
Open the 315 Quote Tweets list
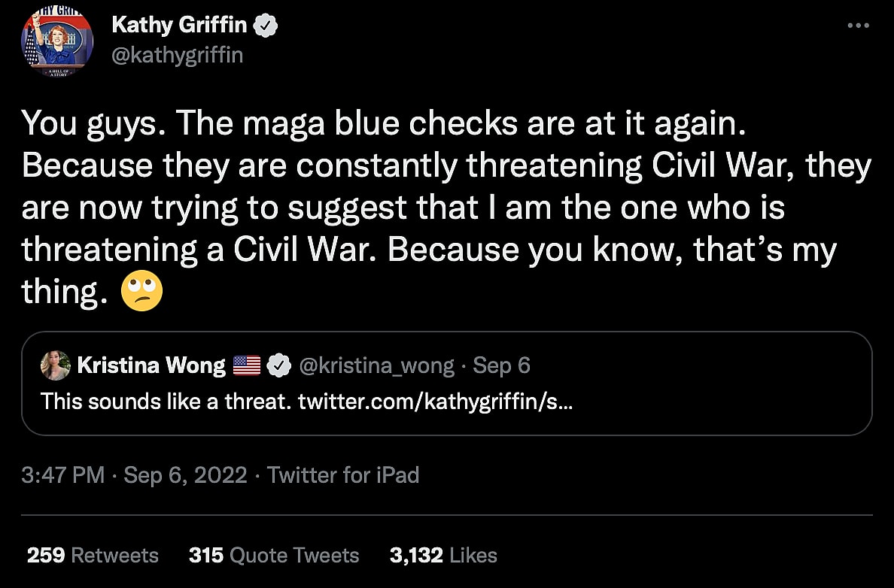[274, 556]
